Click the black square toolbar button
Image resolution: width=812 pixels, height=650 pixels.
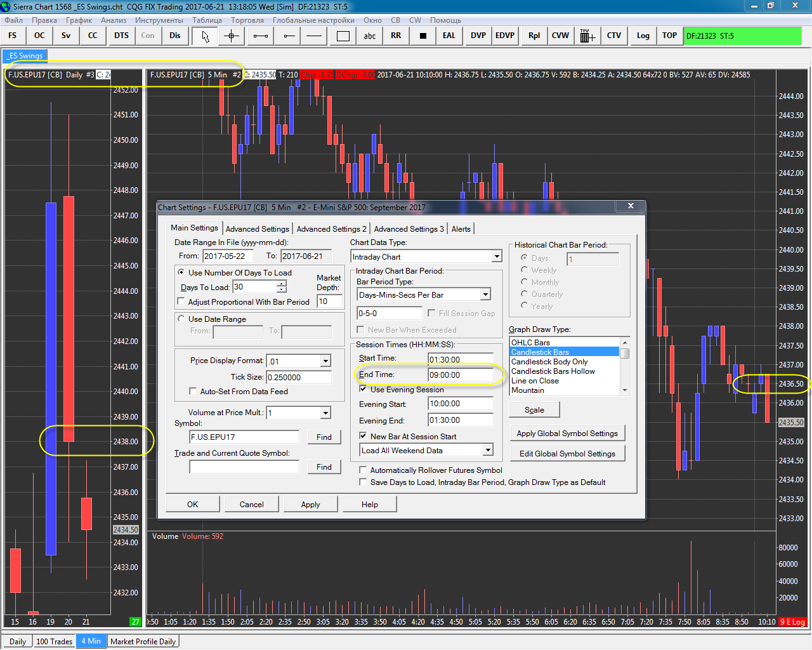(x=422, y=36)
